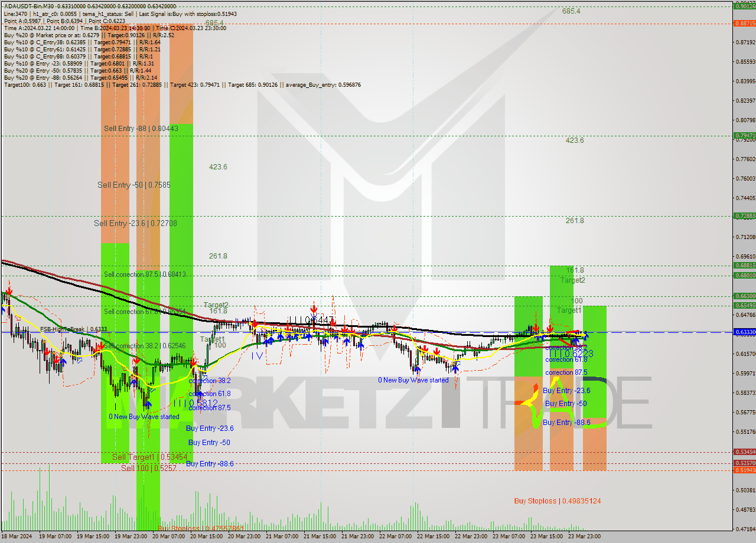Click the '20 Mar 15:00' time axis label
The image size is (756, 543).
coord(207,537)
